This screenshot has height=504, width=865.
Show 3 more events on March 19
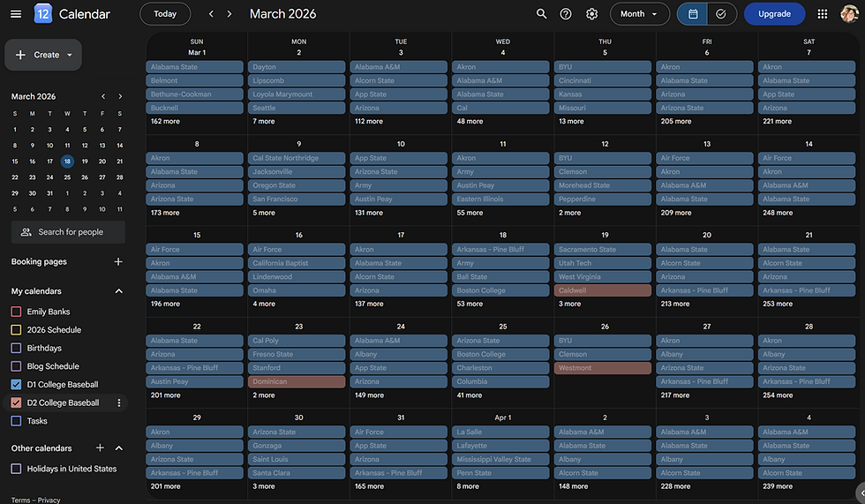pos(569,304)
